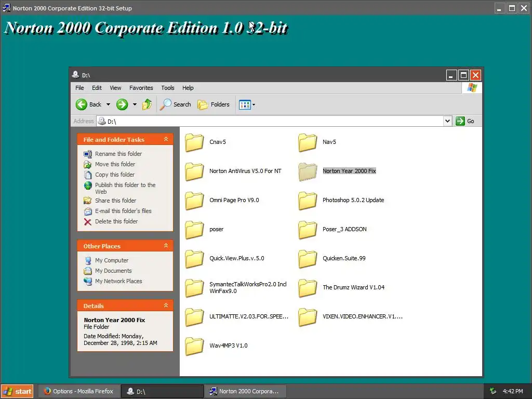
Task: Select the Norton Year 2000 Fix folder icon
Action: pyautogui.click(x=308, y=171)
